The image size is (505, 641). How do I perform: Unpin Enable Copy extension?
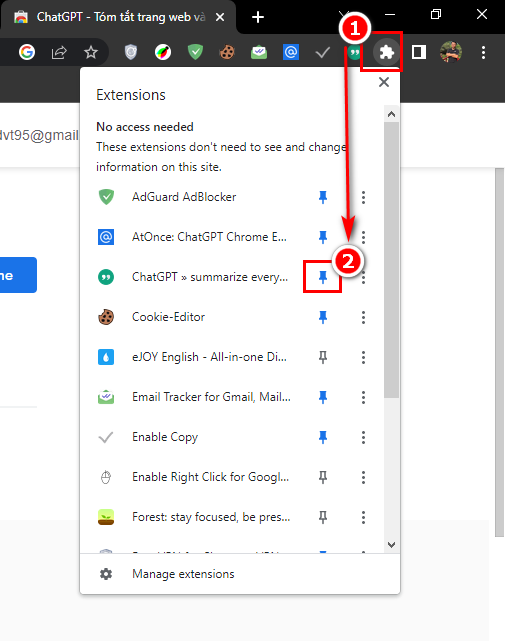click(x=323, y=437)
